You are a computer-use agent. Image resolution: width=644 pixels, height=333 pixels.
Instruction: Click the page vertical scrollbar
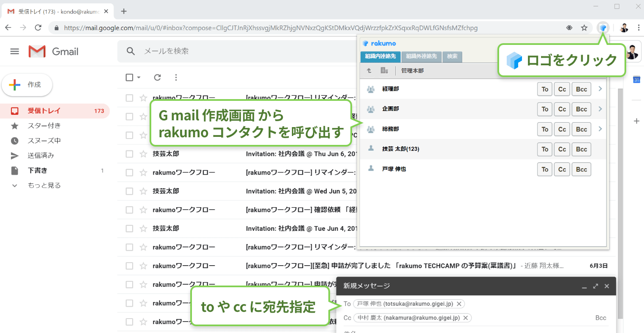620,203
